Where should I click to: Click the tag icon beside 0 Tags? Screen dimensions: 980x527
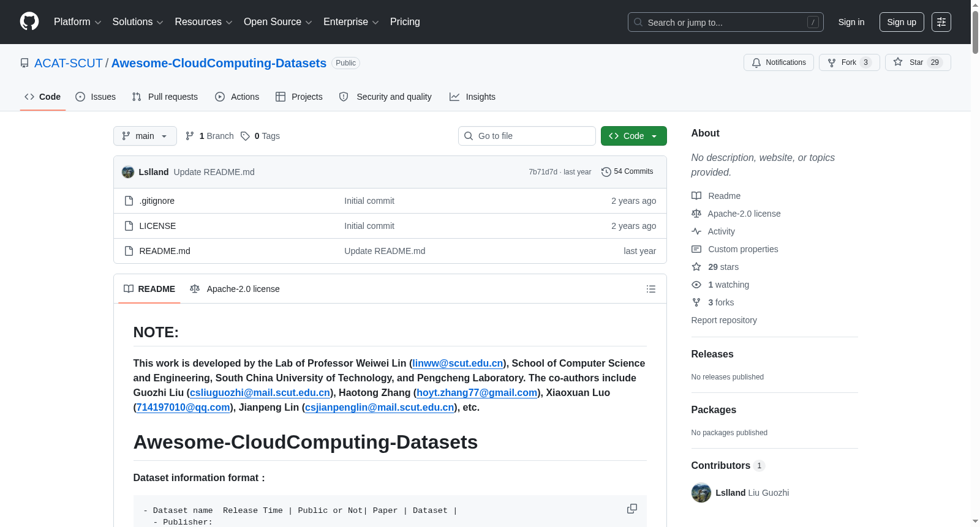point(245,136)
